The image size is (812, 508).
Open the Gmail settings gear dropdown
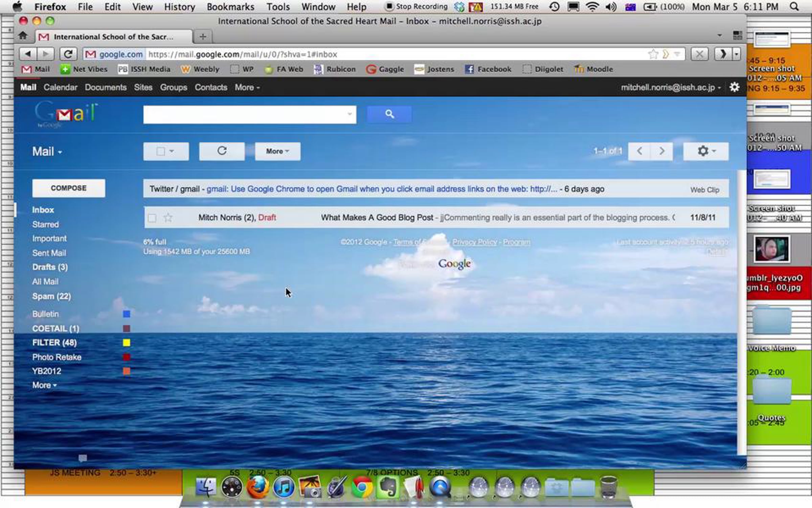click(706, 151)
